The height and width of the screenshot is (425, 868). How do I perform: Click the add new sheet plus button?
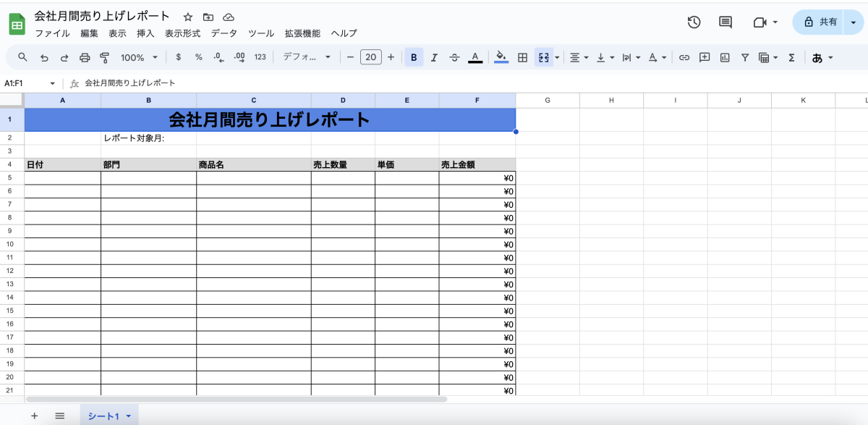[x=34, y=416]
